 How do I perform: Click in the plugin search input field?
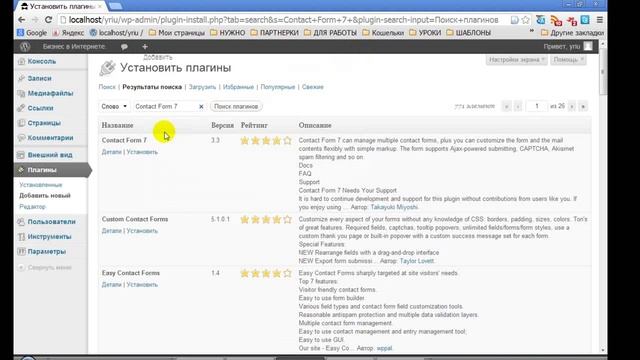(x=165, y=106)
